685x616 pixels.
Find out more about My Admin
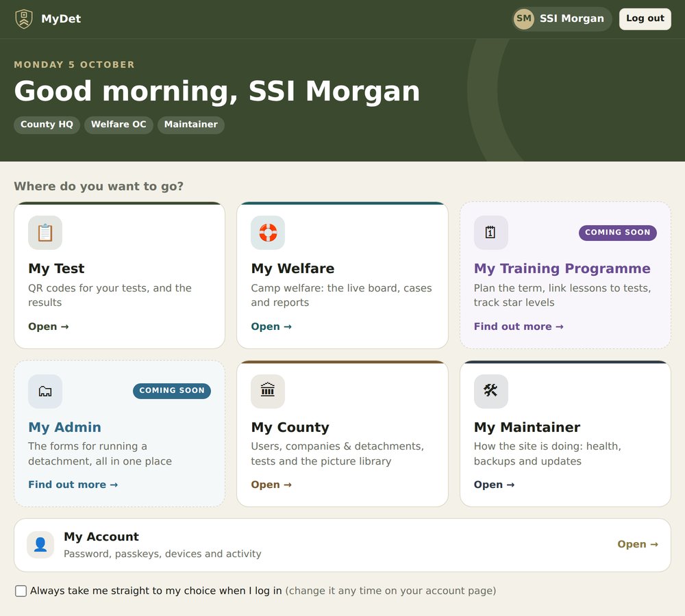click(73, 485)
